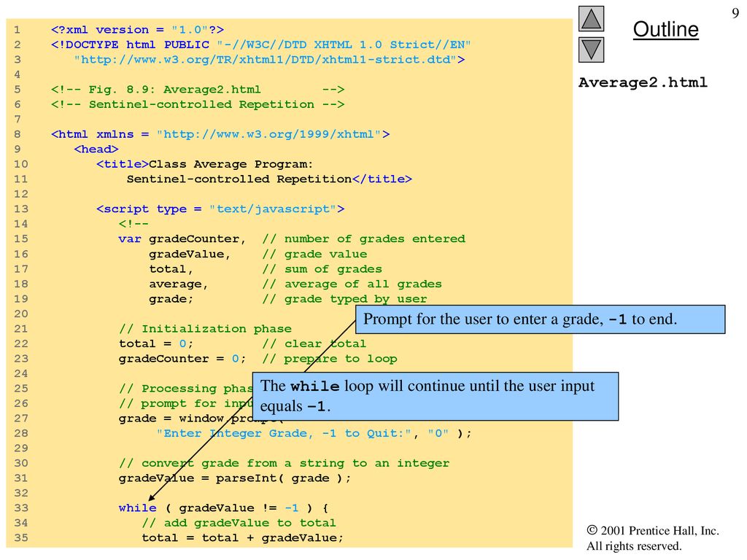Click the slide number 9
Image resolution: width=747 pixels, height=560 pixels.
tap(735, 13)
